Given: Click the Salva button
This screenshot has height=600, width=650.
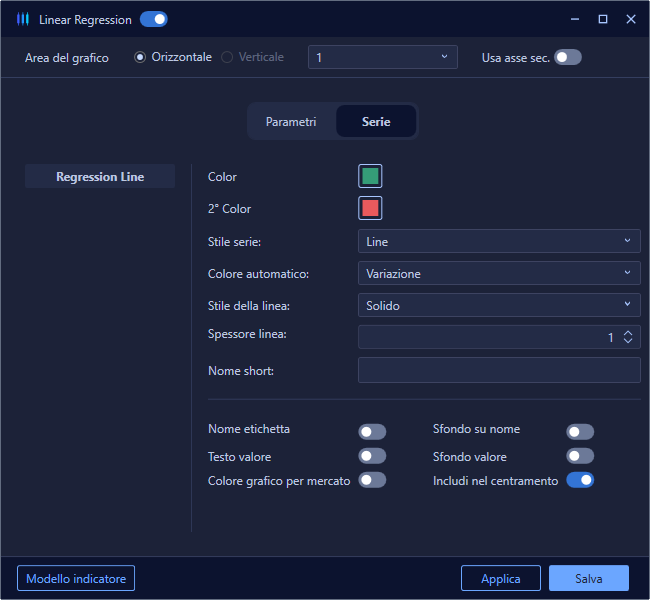Looking at the screenshot, I should coord(589,578).
